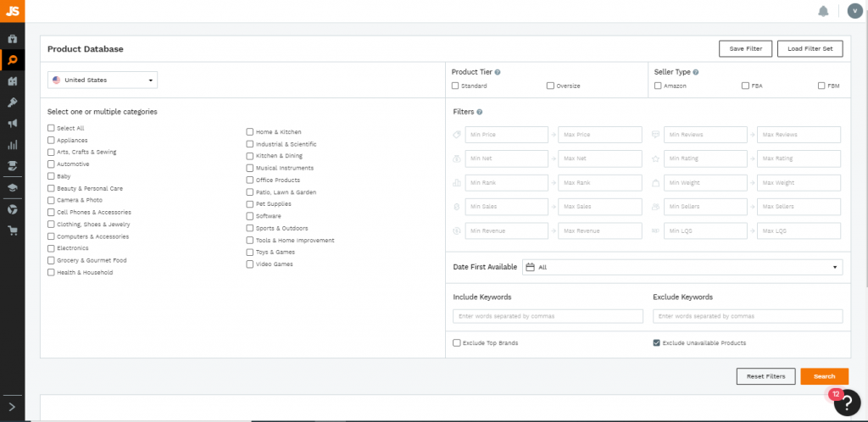Focus the Min LQS field
Image resolution: width=868 pixels, height=422 pixels.
(x=706, y=230)
